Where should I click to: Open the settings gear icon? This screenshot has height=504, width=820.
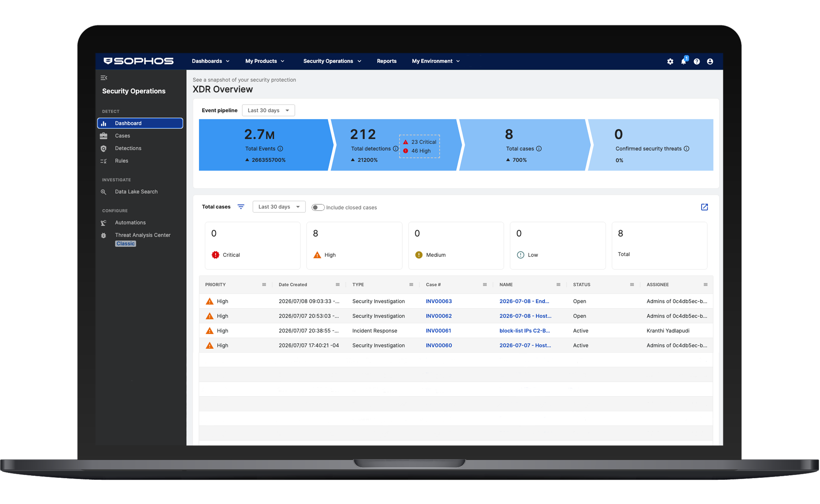tap(670, 61)
